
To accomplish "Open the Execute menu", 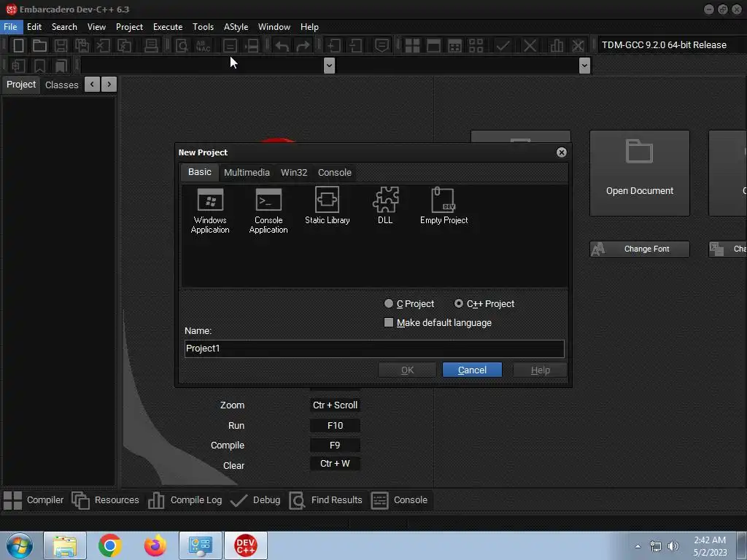I will click(168, 27).
